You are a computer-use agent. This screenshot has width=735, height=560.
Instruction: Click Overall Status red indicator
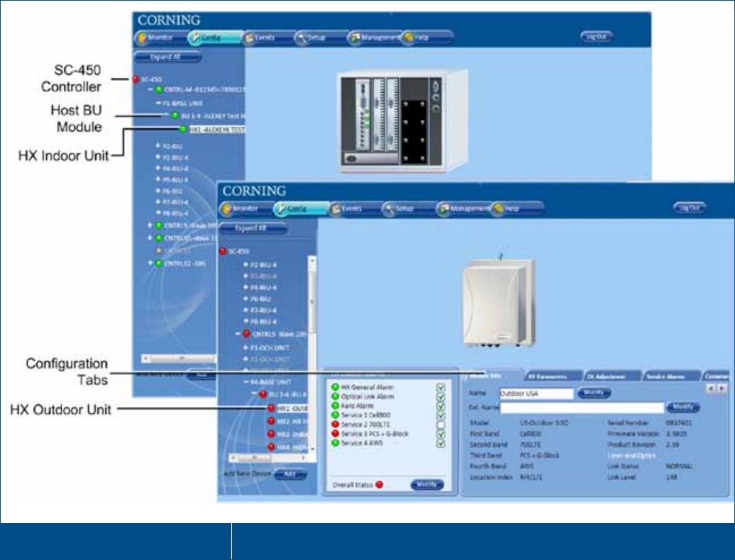tap(380, 485)
